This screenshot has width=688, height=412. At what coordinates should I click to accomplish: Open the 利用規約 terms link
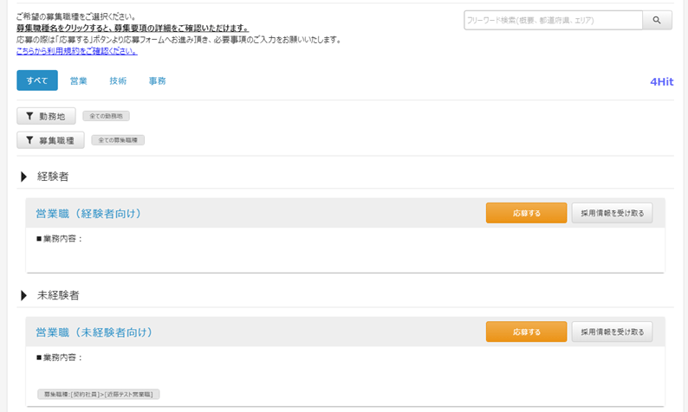[76, 50]
